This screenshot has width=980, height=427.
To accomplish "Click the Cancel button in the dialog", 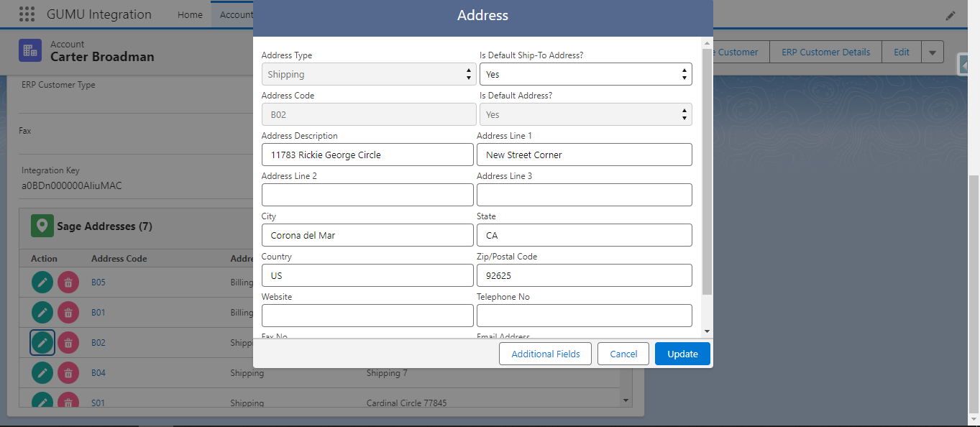I will (x=623, y=354).
